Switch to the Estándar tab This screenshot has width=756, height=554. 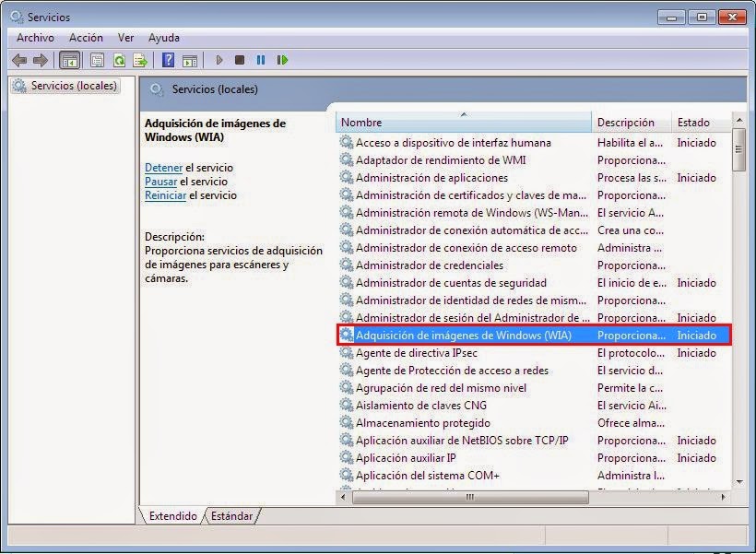pos(232,516)
